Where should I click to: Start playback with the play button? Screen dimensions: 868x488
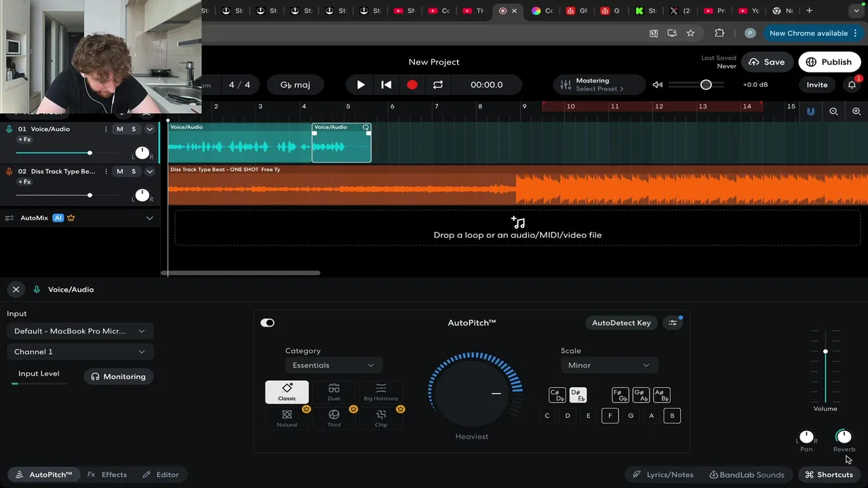(361, 85)
